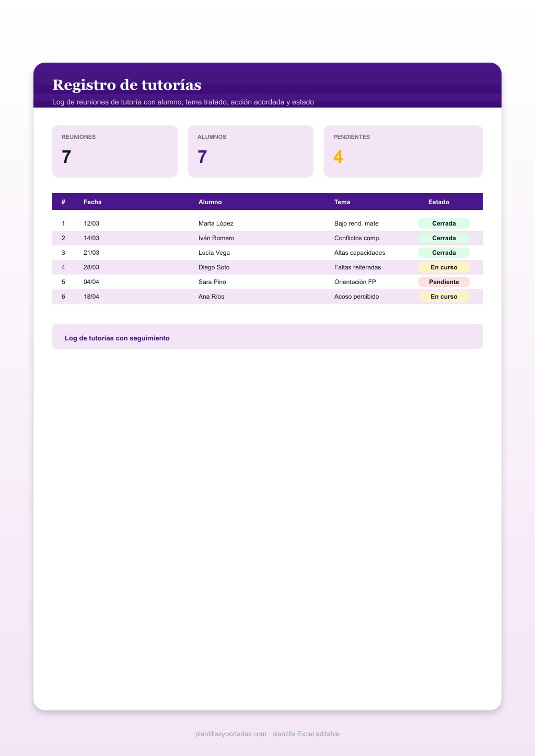Screen dimensions: 535x756
Task: Select date cell 18/04
Action: point(91,297)
